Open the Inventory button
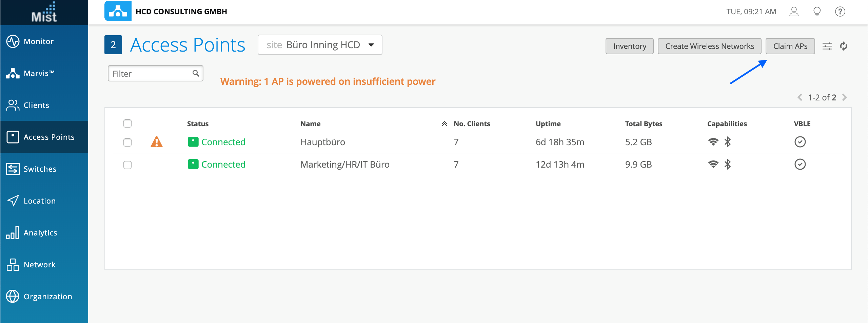This screenshot has height=323, width=868. pyautogui.click(x=629, y=46)
